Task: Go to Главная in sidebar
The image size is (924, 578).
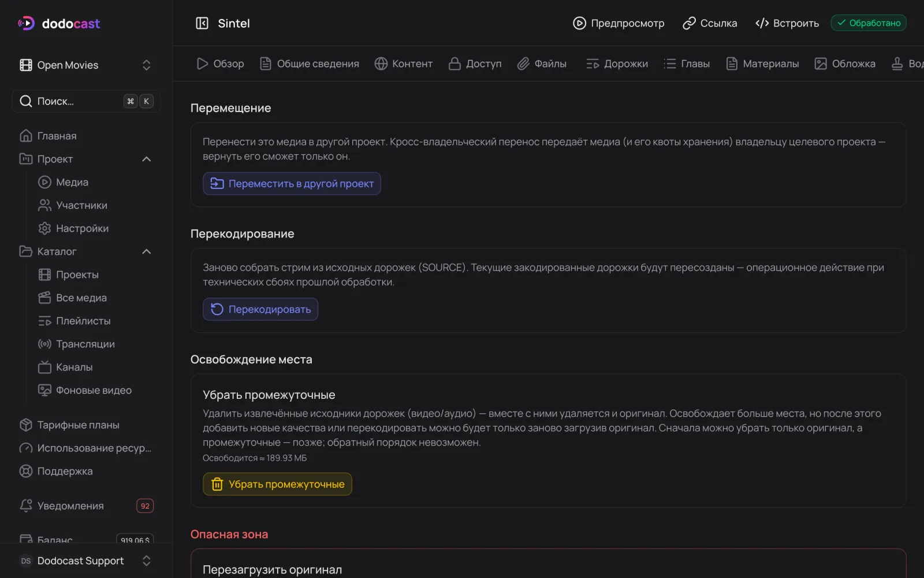Action: pos(86,136)
